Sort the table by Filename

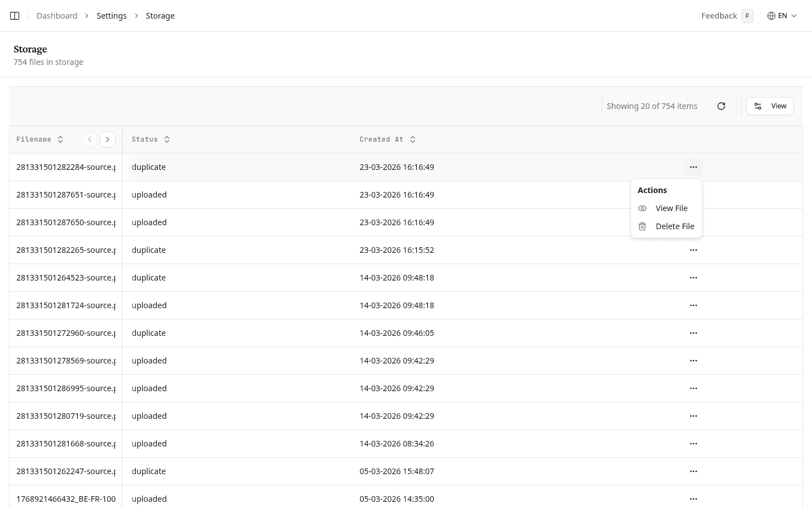coord(40,139)
